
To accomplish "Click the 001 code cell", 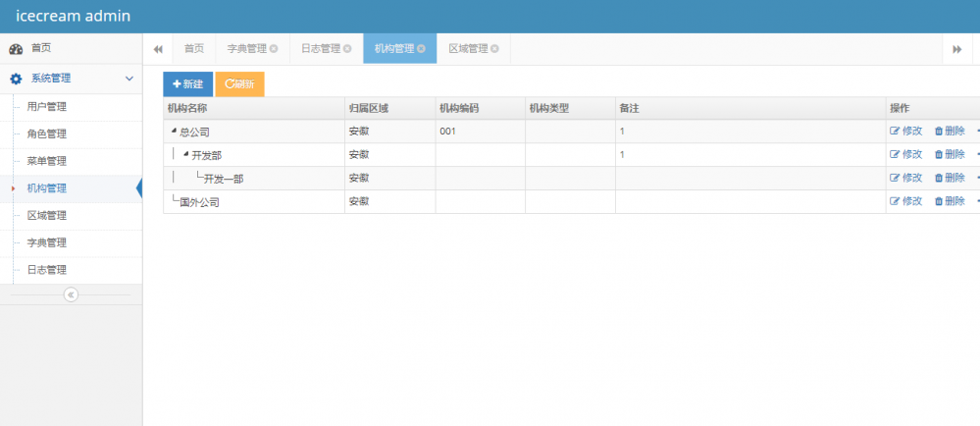I will click(480, 132).
